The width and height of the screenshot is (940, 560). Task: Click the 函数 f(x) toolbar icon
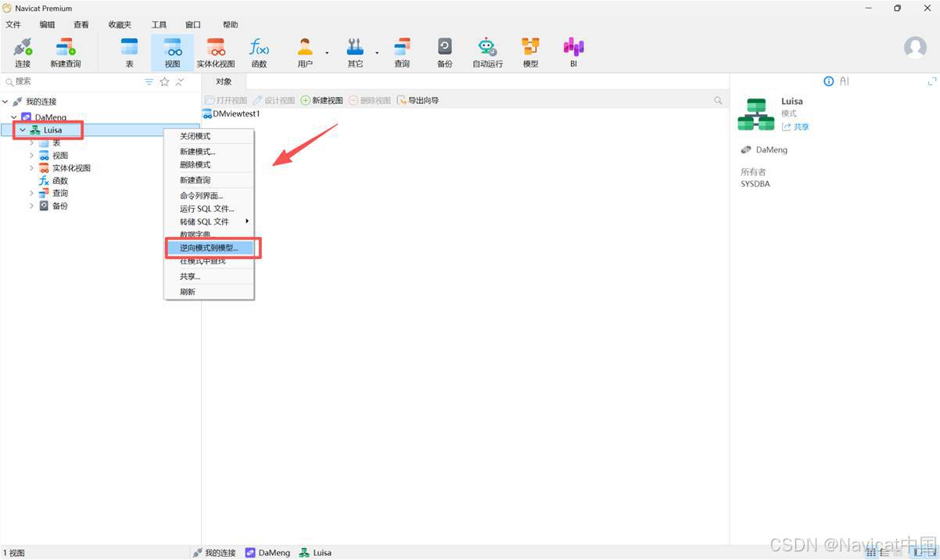(x=259, y=52)
